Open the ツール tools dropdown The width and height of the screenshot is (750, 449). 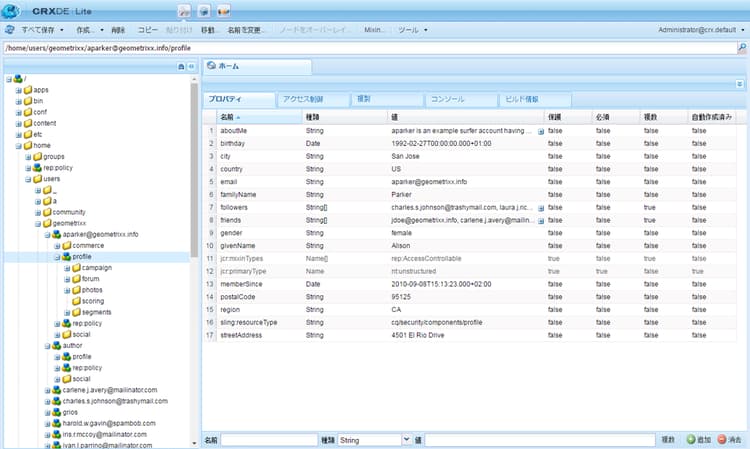click(x=412, y=30)
